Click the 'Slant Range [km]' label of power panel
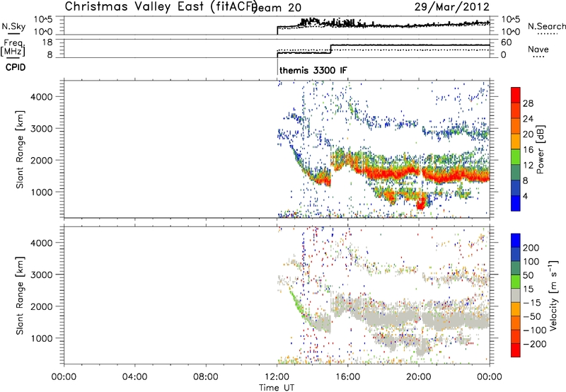Viewport: 566px width, 392px height. click(20, 149)
